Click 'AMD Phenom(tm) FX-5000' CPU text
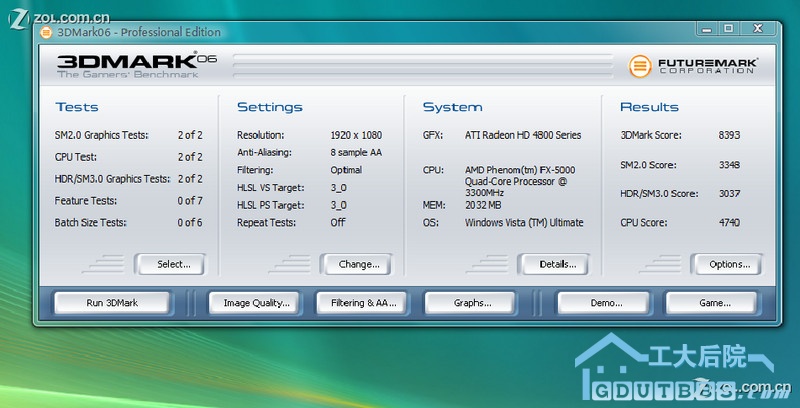Screen dimensions: 800x408 (x=520, y=170)
